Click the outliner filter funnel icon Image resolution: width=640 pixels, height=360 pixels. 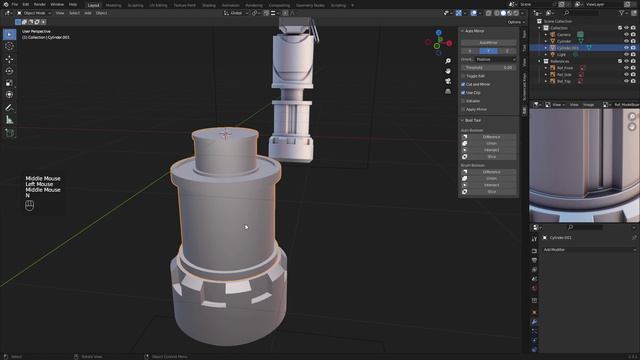click(622, 13)
